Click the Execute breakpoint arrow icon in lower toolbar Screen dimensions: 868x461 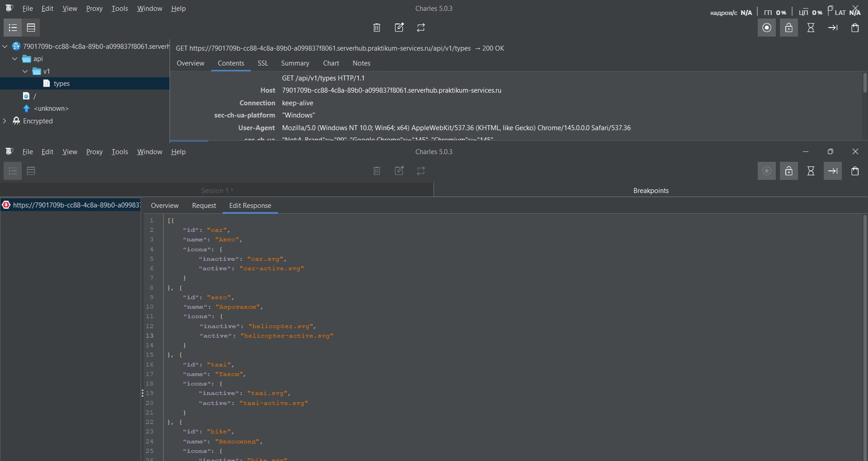(x=833, y=171)
